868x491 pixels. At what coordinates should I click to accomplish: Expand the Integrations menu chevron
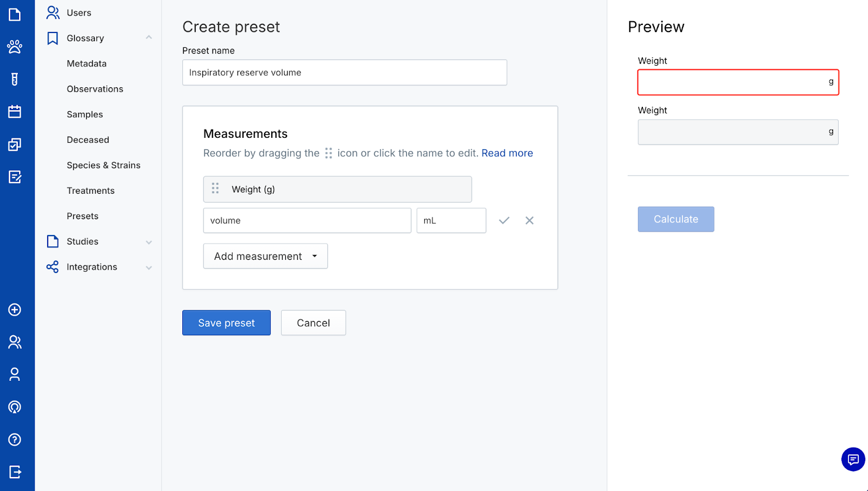point(149,267)
